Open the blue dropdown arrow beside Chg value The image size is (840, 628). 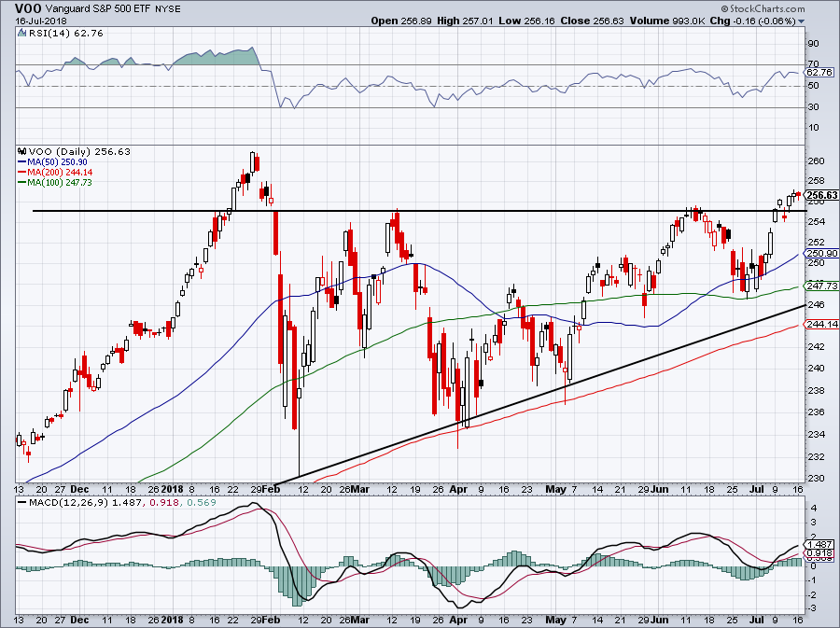coord(801,21)
